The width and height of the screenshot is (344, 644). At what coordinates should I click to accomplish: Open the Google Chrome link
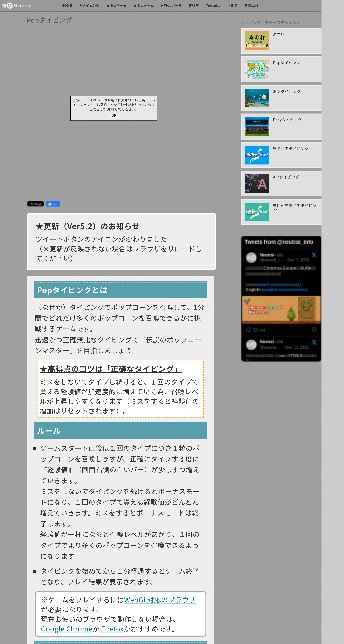[67, 629]
